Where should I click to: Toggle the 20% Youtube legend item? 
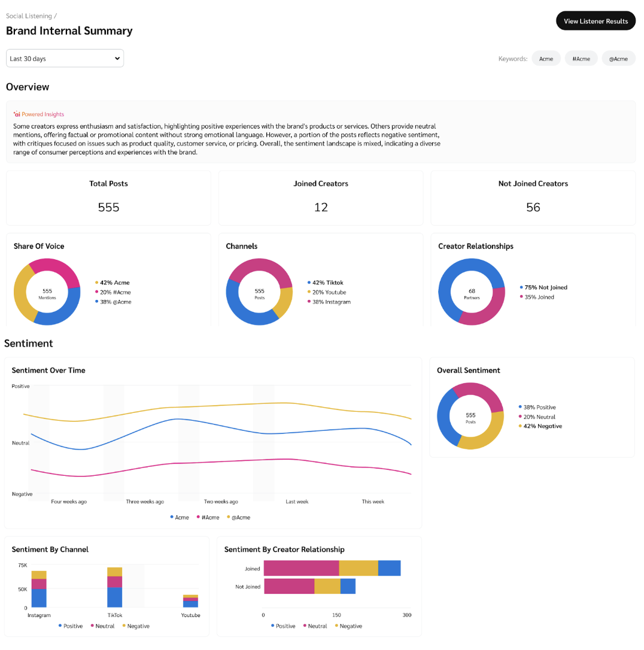pyautogui.click(x=327, y=292)
